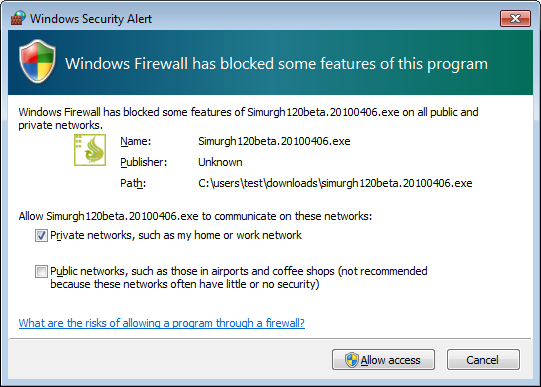Click the green Simurgh program icon
The width and height of the screenshot is (541, 387).
click(90, 150)
